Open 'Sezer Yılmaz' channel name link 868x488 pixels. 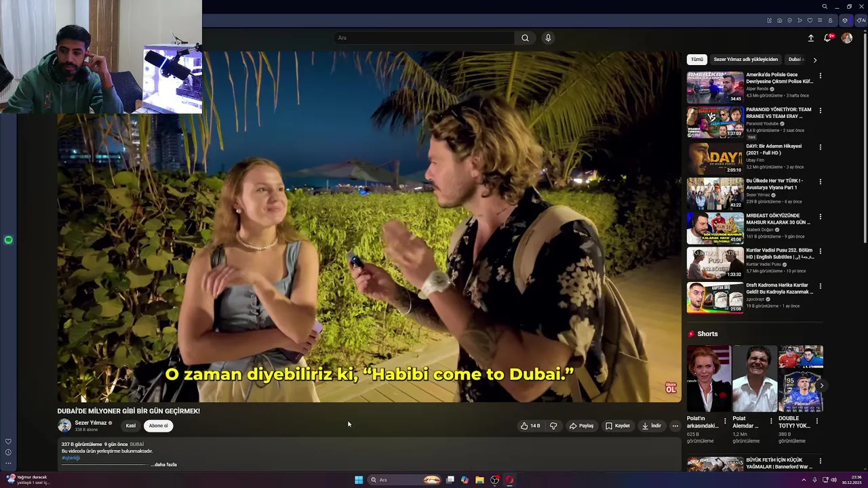[90, 423]
